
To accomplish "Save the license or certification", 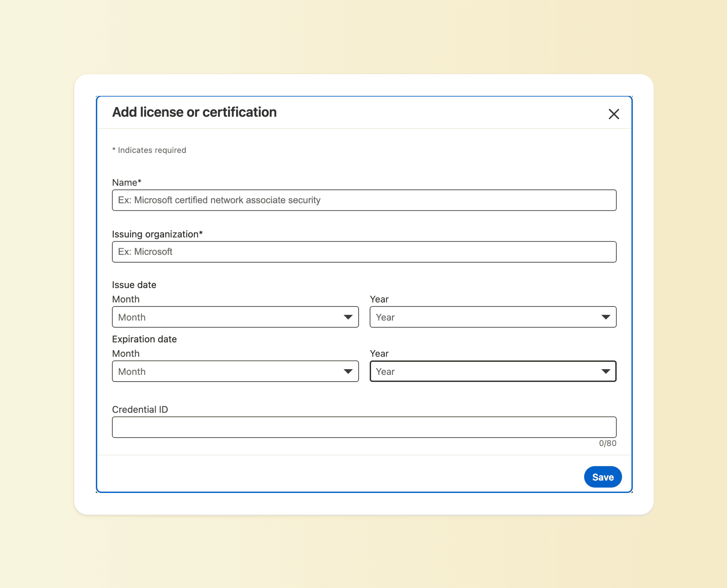I will click(603, 477).
